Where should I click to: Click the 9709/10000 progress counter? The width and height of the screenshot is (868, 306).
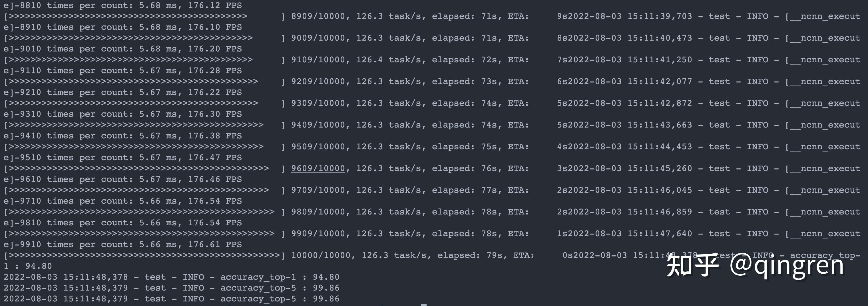pyautogui.click(x=318, y=190)
